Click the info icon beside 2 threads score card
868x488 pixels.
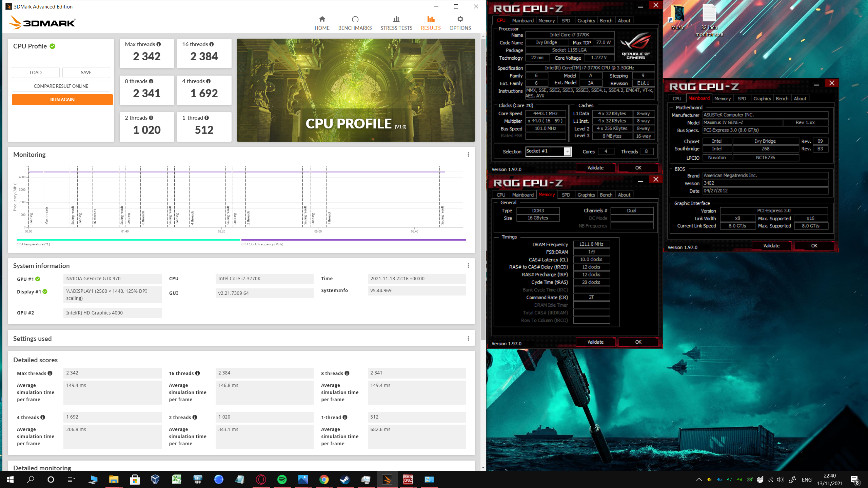151,118
